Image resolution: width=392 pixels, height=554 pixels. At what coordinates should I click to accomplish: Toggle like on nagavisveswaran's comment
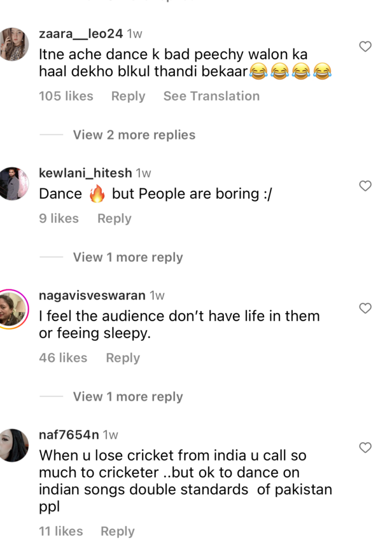[365, 308]
